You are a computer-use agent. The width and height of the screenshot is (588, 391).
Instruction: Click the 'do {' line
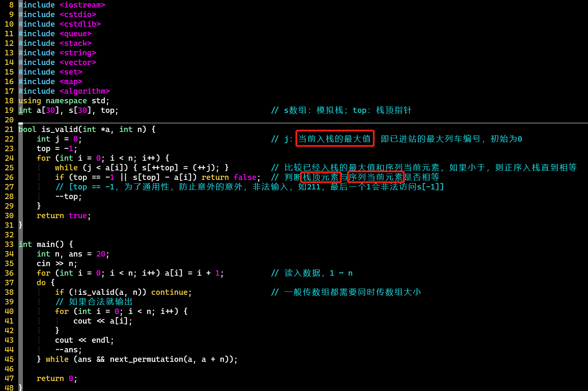(x=46, y=283)
